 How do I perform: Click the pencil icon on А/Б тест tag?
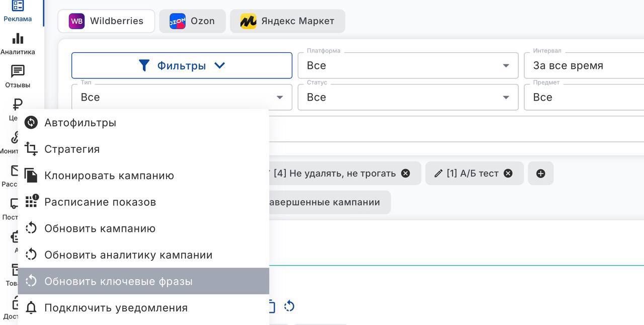(438, 174)
